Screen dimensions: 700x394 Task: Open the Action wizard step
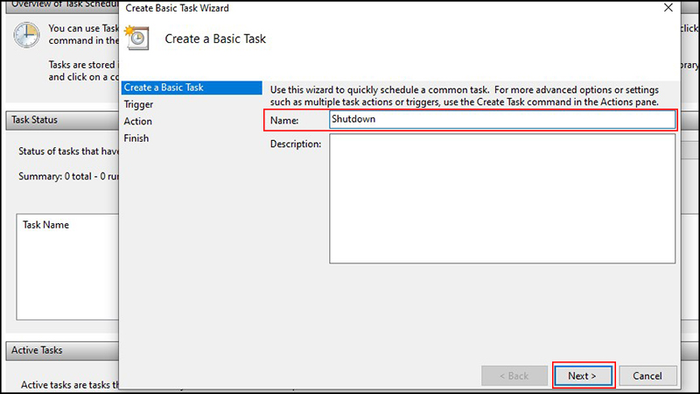[x=138, y=121]
